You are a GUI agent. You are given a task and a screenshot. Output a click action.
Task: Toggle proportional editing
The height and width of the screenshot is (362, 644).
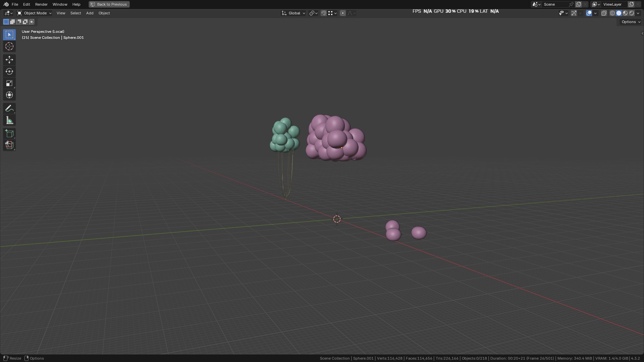(343, 13)
